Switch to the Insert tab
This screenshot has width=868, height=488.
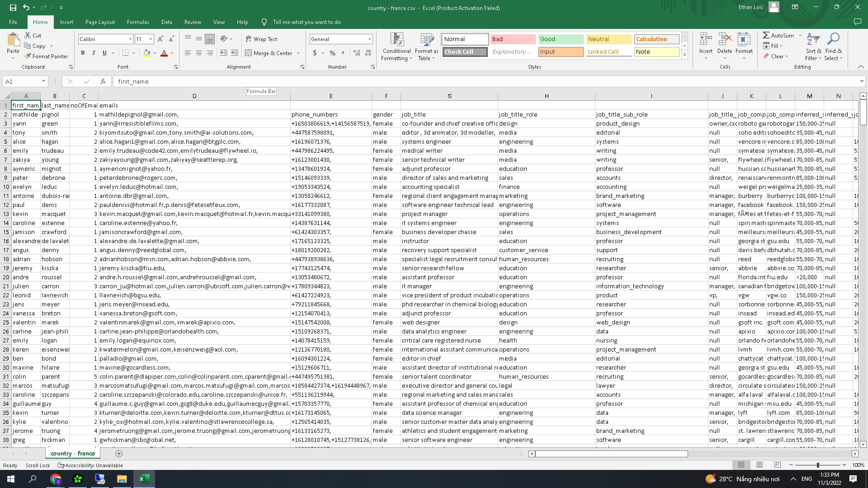tap(66, 22)
